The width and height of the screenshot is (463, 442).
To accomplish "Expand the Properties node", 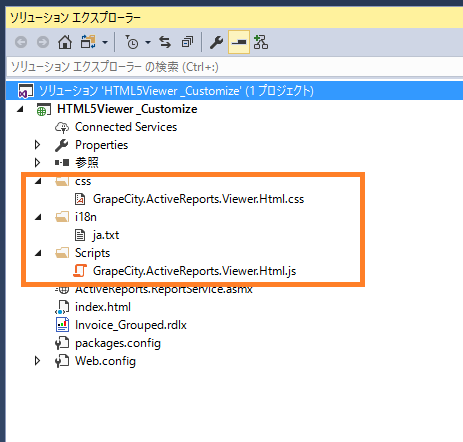I will pos(37,145).
